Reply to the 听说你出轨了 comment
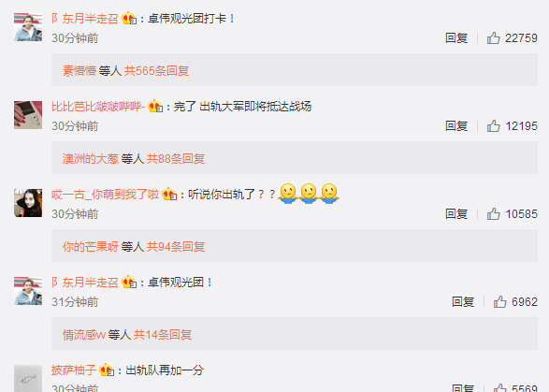This screenshot has height=392, width=549. point(456,213)
